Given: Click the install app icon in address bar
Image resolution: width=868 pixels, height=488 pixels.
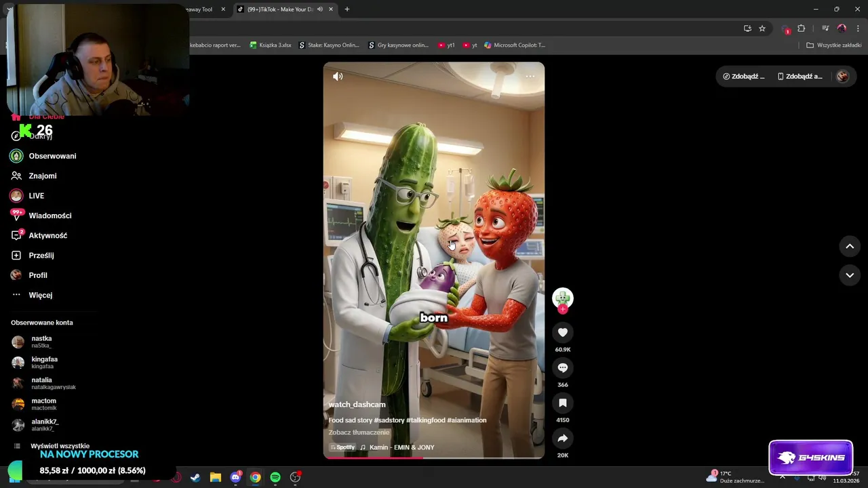Looking at the screenshot, I should click(747, 28).
